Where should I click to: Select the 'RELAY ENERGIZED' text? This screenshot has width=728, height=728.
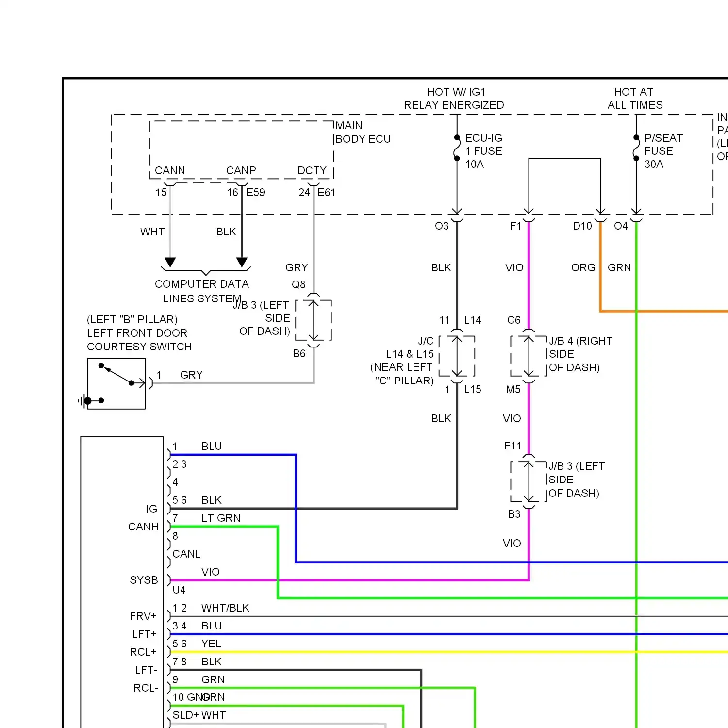[x=454, y=105]
